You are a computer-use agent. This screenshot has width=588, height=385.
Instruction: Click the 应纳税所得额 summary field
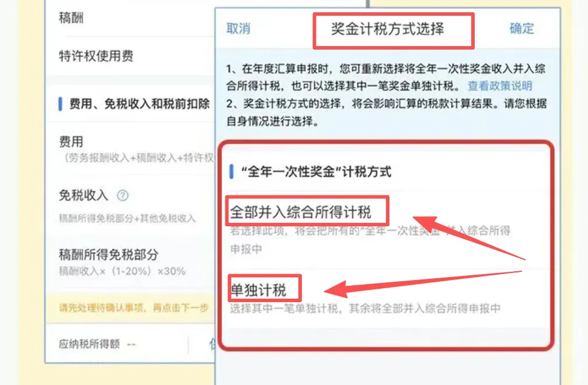click(97, 344)
